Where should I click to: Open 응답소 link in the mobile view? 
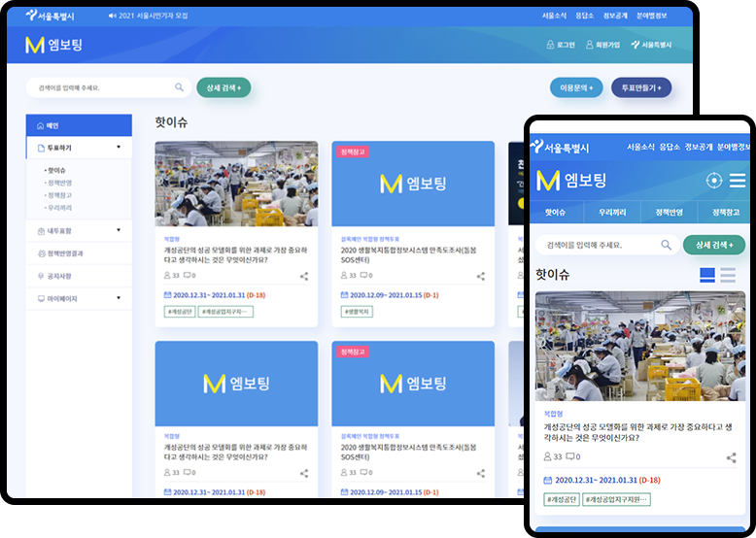[x=670, y=147]
